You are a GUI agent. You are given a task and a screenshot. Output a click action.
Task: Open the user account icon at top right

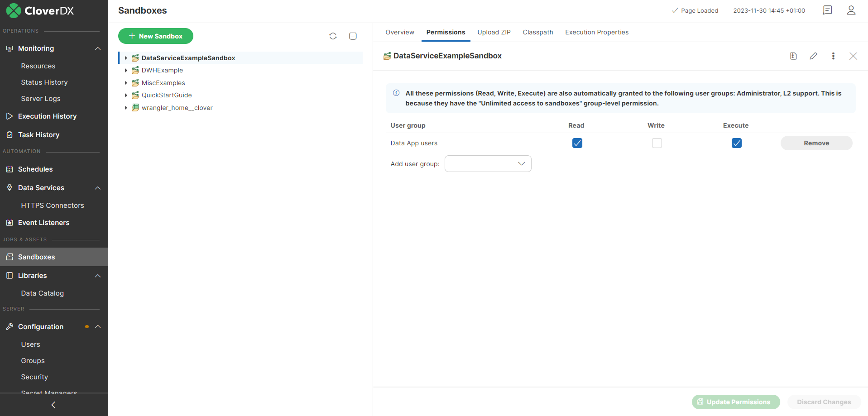tap(851, 10)
